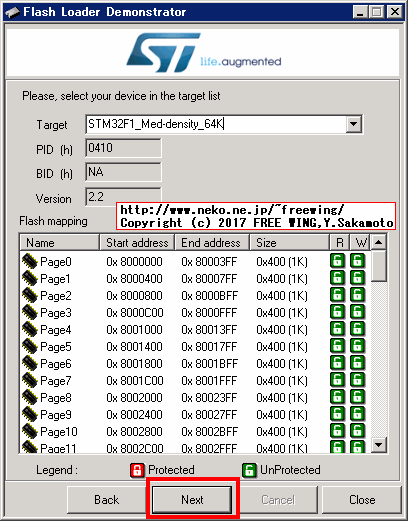408x521 pixels.
Task: Click the Page9 chip icon
Action: pyautogui.click(x=29, y=414)
